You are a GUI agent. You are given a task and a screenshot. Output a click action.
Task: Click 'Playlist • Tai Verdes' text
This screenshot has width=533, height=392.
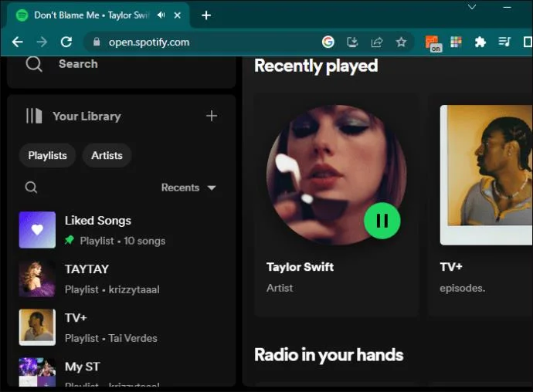(x=111, y=338)
